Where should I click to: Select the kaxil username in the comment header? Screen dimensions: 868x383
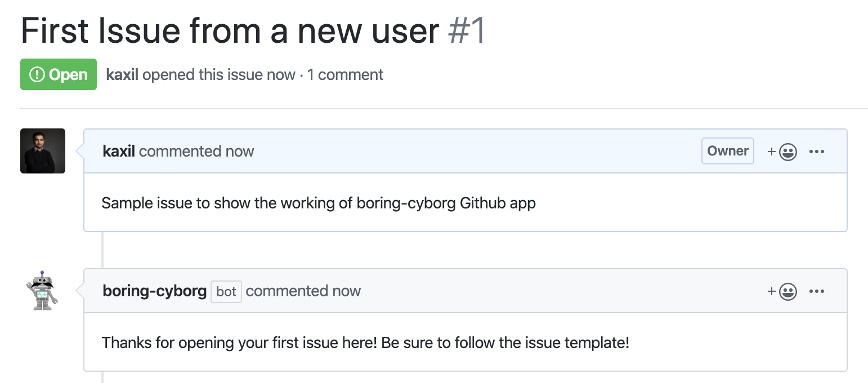119,151
